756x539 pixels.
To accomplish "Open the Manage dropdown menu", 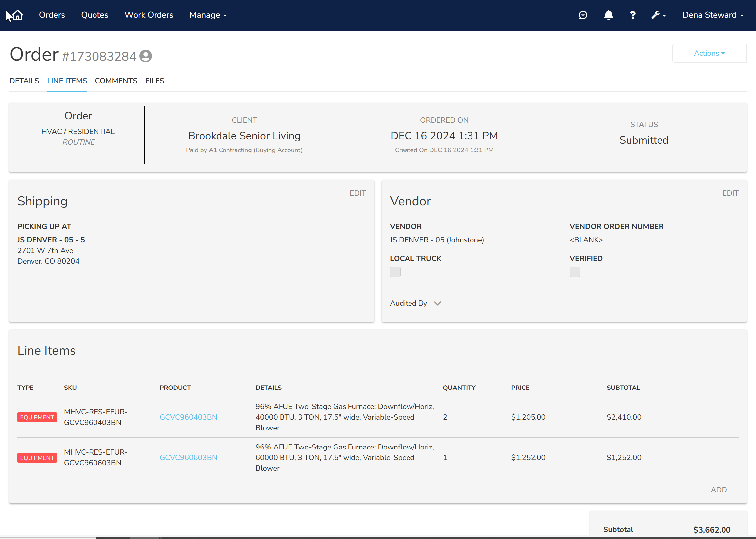I will pos(208,15).
